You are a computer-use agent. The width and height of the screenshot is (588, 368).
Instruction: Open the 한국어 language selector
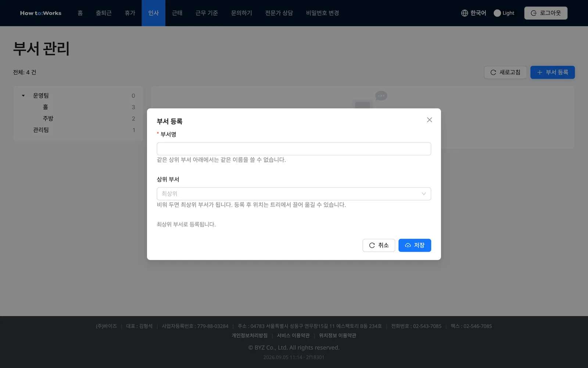[x=473, y=13]
